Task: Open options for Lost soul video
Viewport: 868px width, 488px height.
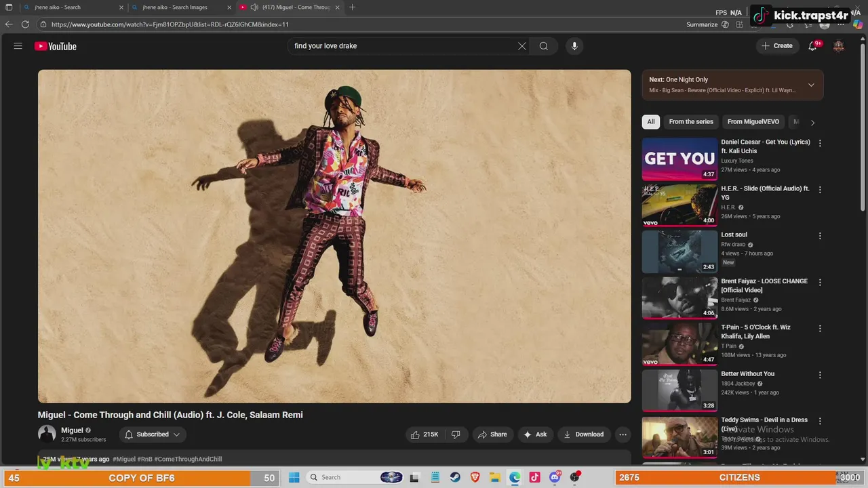Action: pyautogui.click(x=820, y=236)
